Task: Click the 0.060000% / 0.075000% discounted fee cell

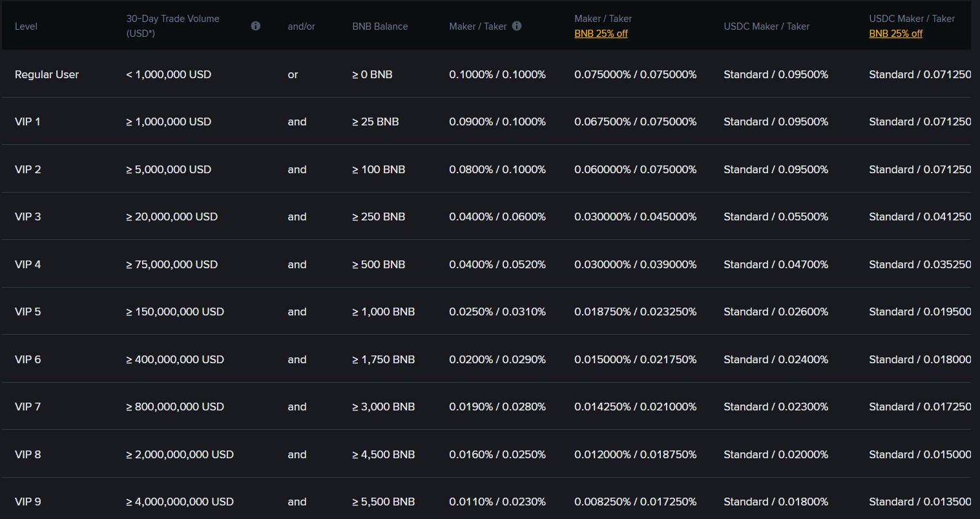Action: tap(636, 169)
